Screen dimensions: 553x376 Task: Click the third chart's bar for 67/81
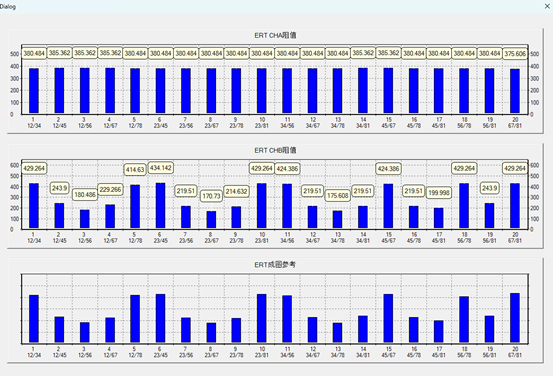[x=515, y=318]
